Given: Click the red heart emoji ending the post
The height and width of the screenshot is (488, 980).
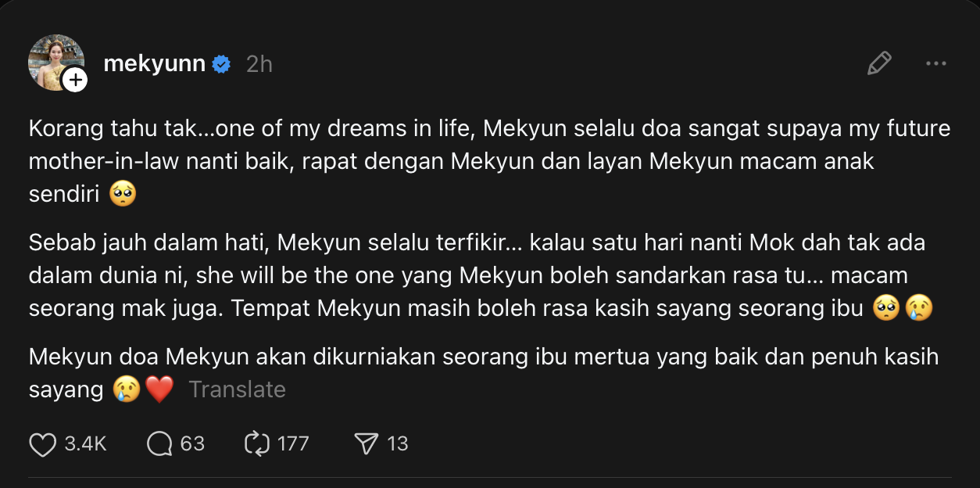Looking at the screenshot, I should pos(159,389).
